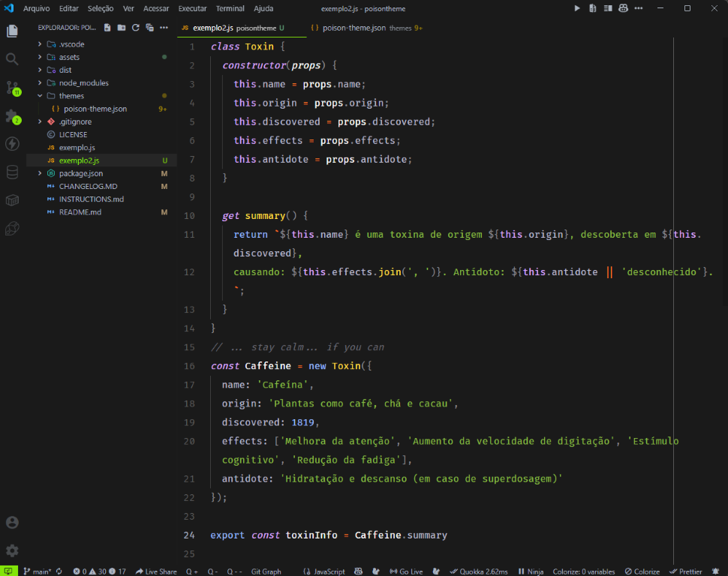
Task: Open INSTRUCTIONS.md in the Explorer
Action: [x=92, y=199]
